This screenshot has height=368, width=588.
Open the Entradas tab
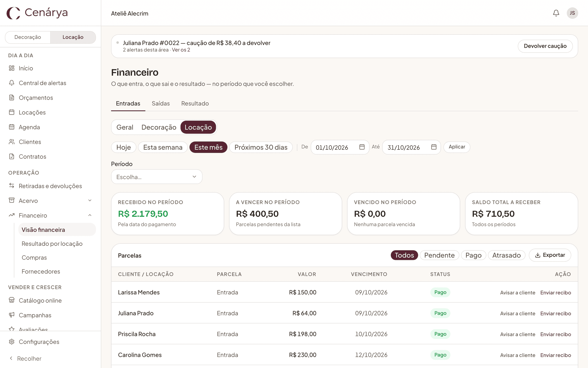128,103
